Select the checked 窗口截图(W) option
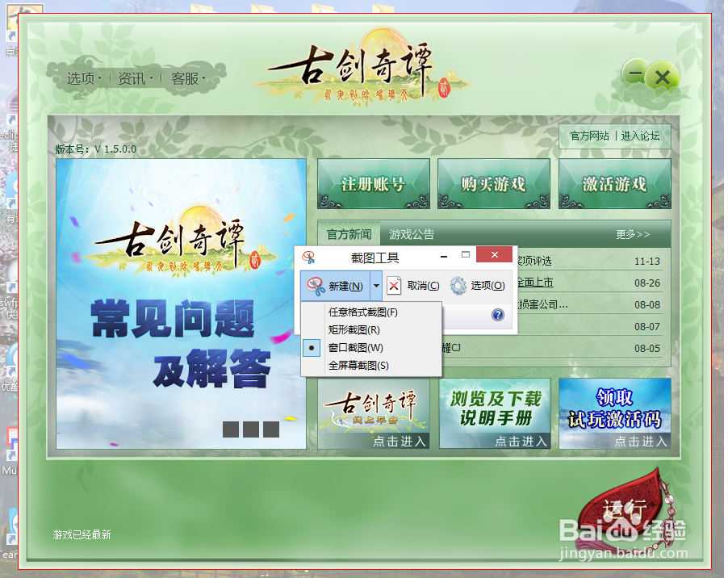The width and height of the screenshot is (728, 578). [x=371, y=347]
